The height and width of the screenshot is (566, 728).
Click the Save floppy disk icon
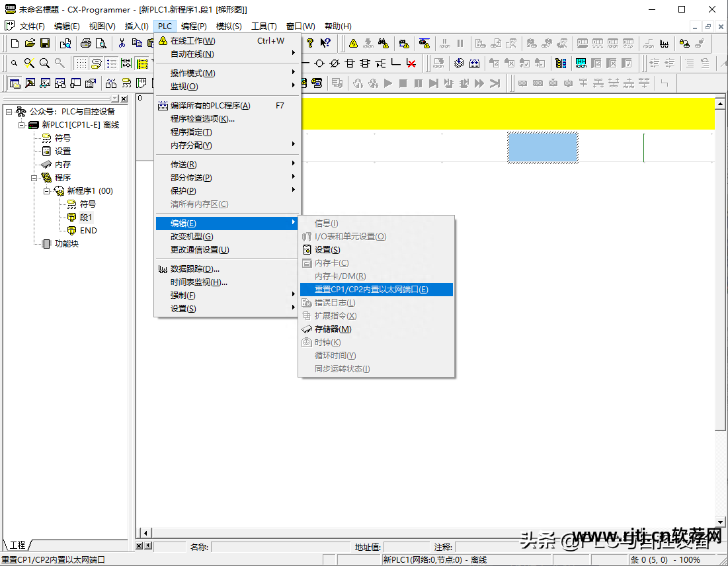pos(45,44)
